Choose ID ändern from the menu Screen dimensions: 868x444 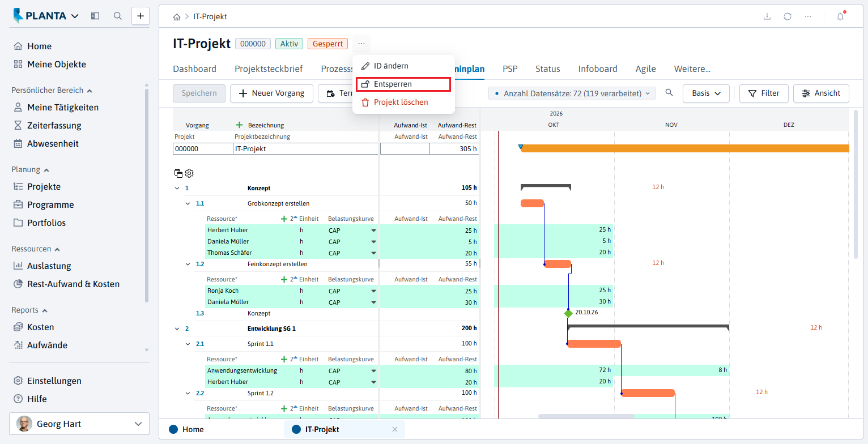tap(403, 66)
